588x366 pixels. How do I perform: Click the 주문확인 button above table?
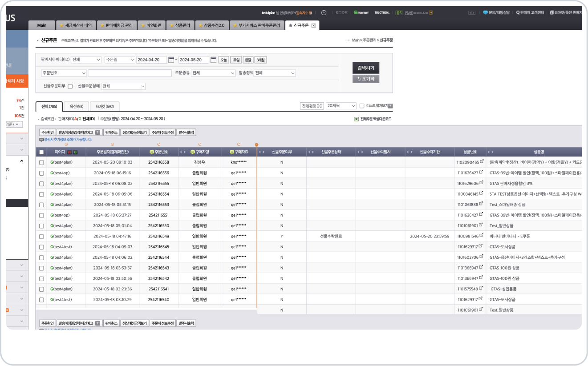tap(47, 133)
